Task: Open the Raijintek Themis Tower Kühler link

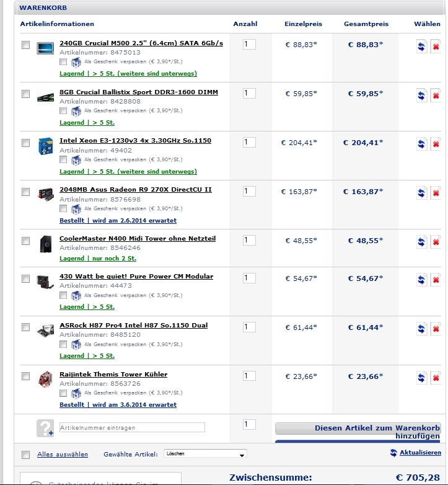Action: 113,374
